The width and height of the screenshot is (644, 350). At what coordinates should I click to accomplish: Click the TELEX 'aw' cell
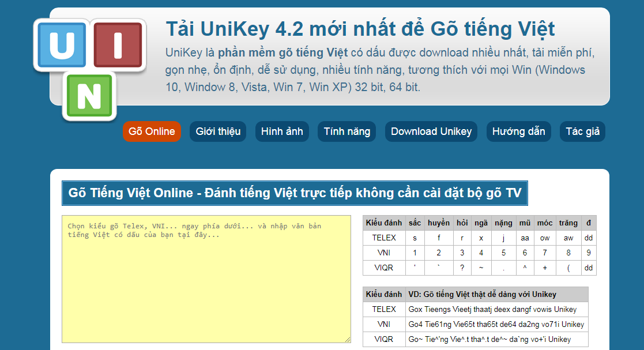(568, 238)
